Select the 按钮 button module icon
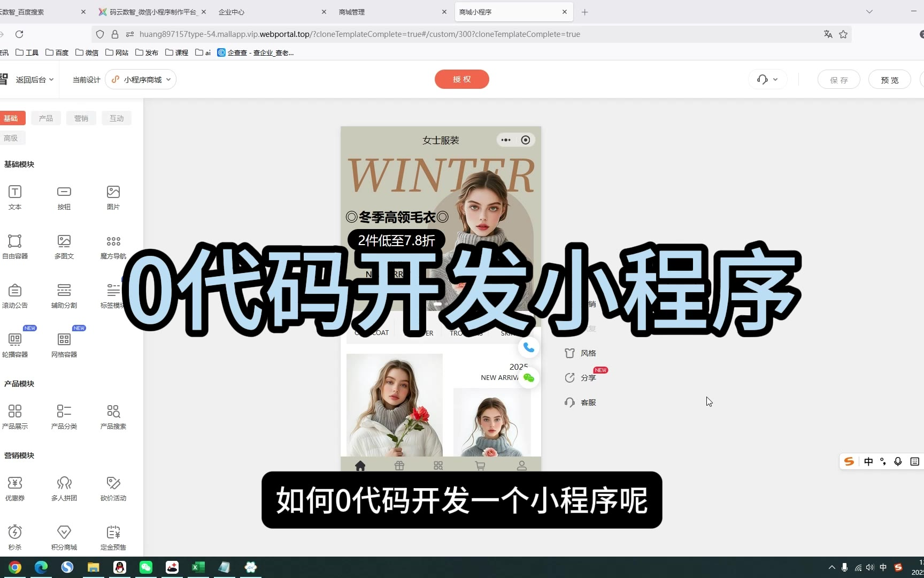 pos(64,197)
